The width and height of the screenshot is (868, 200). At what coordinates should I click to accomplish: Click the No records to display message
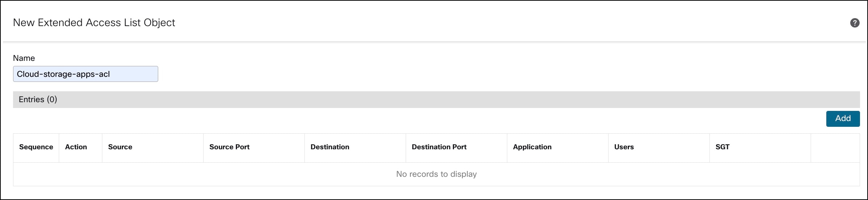point(436,174)
